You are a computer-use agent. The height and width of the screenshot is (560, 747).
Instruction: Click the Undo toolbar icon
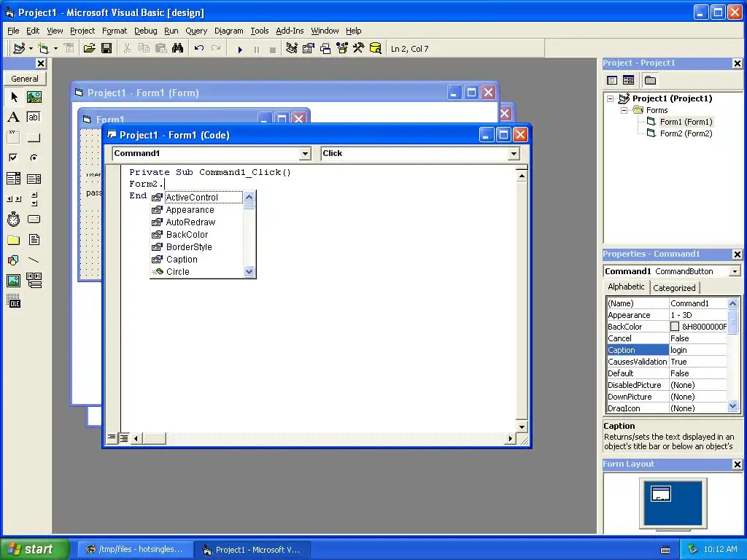(x=199, y=48)
